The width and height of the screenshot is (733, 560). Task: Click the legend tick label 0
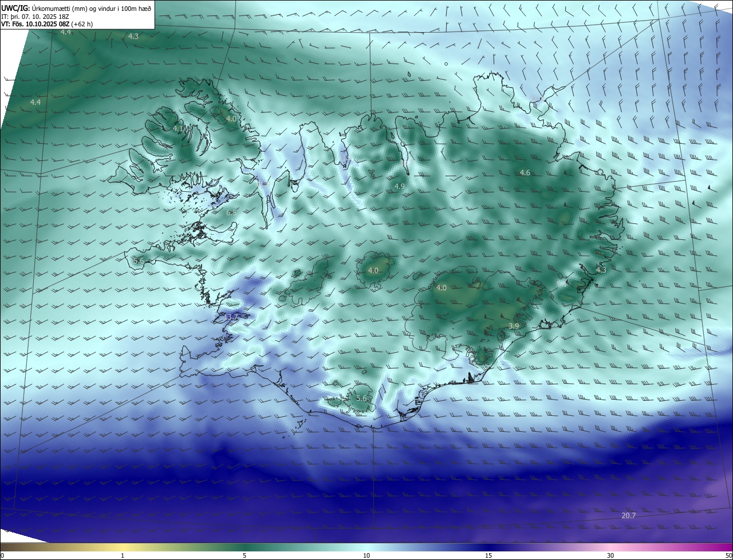[x=2, y=555]
